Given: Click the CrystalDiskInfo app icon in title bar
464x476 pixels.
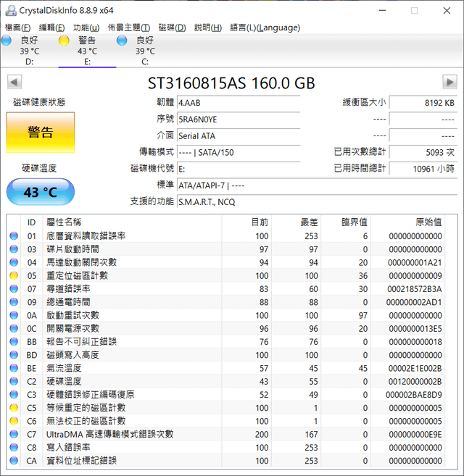Looking at the screenshot, I should [11, 11].
